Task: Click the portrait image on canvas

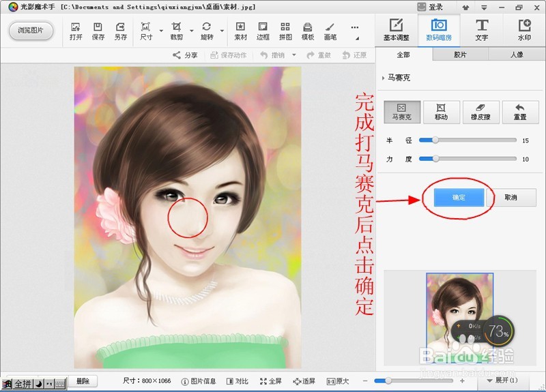Action: 188,217
